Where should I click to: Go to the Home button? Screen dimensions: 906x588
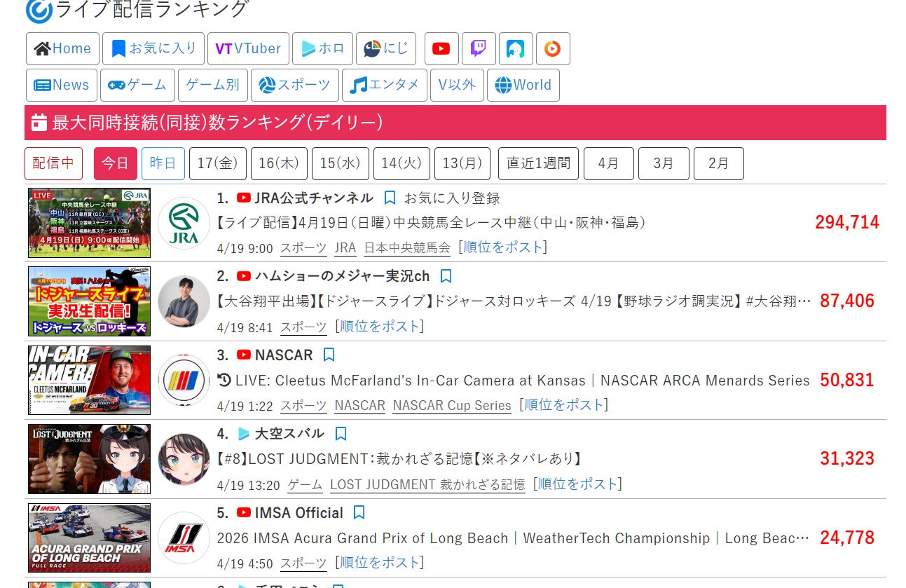tap(62, 49)
